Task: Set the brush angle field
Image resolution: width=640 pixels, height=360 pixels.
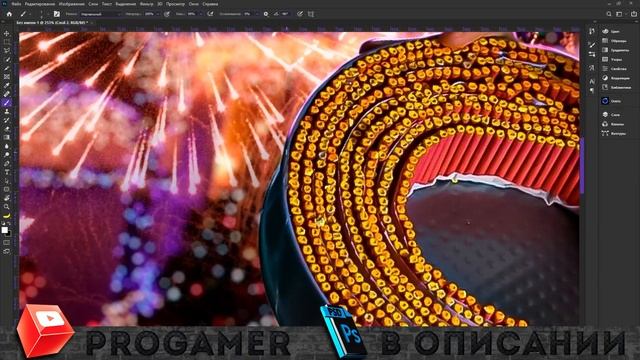Action: tap(285, 14)
